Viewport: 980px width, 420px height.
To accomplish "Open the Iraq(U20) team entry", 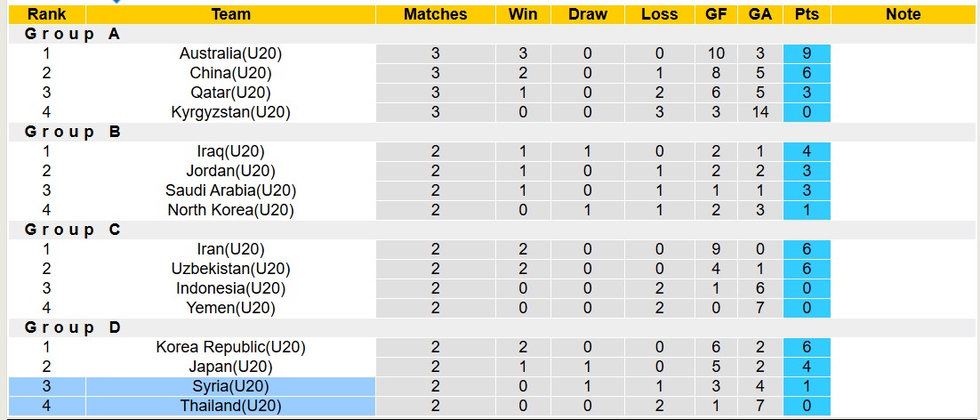I will click(x=231, y=151).
